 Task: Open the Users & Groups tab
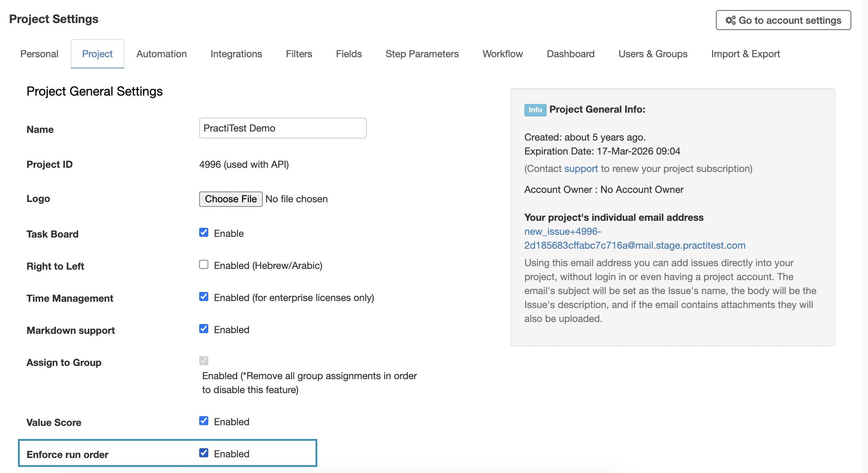coord(653,54)
